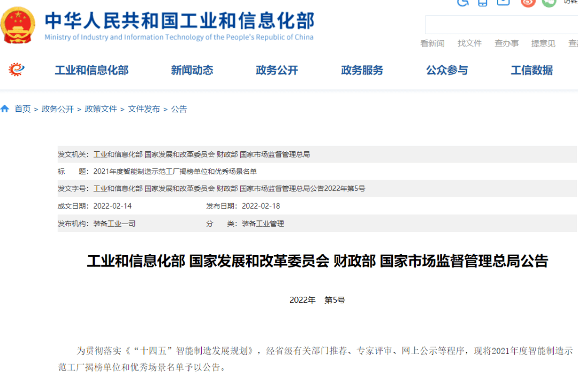This screenshot has height=392, width=578.
Task: Click the 成文日期 2022-02-14 value
Action: pyautogui.click(x=112, y=206)
